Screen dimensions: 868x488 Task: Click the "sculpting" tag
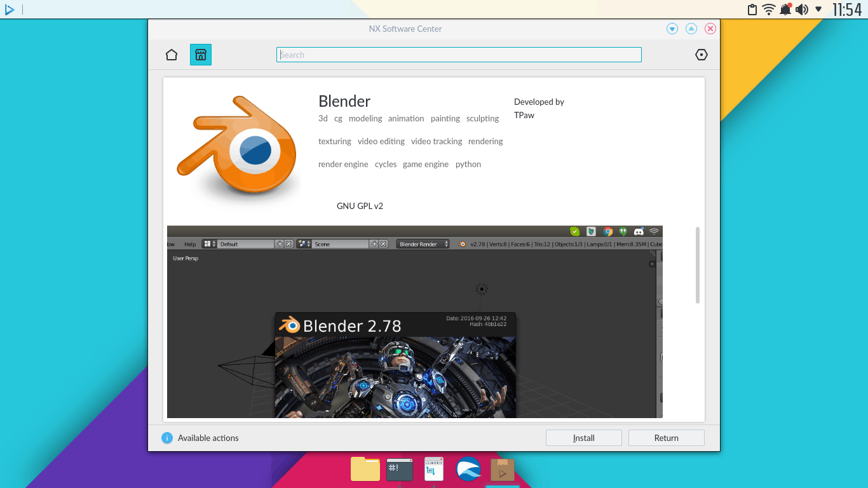point(483,118)
